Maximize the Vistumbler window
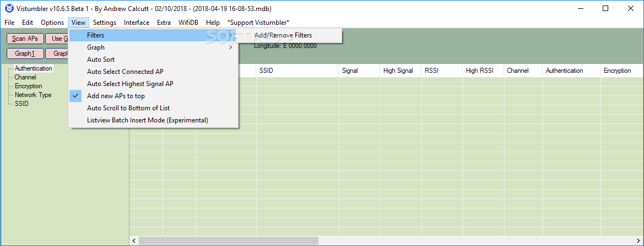Image resolution: width=644 pixels, height=246 pixels. (605, 9)
